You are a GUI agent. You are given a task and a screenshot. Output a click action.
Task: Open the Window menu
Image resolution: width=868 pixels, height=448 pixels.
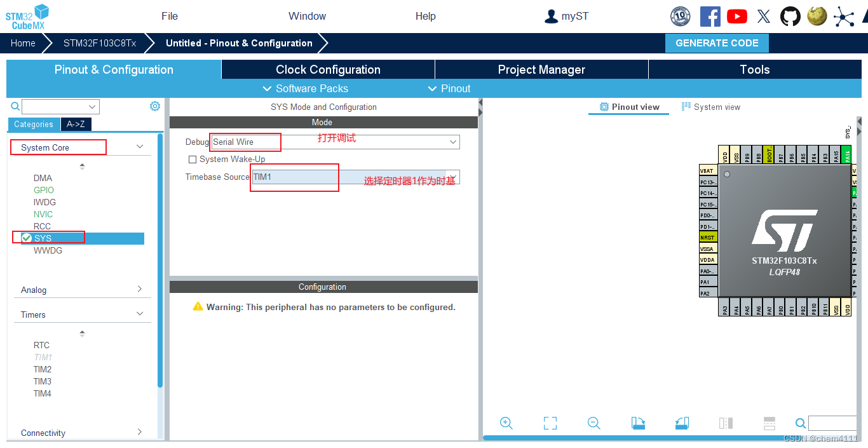click(307, 17)
